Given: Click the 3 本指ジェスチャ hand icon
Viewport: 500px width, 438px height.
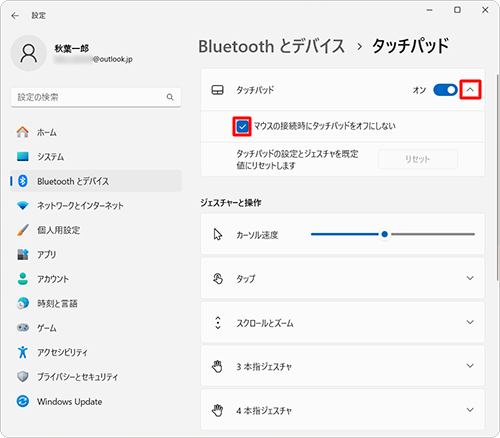Looking at the screenshot, I should [x=217, y=366].
